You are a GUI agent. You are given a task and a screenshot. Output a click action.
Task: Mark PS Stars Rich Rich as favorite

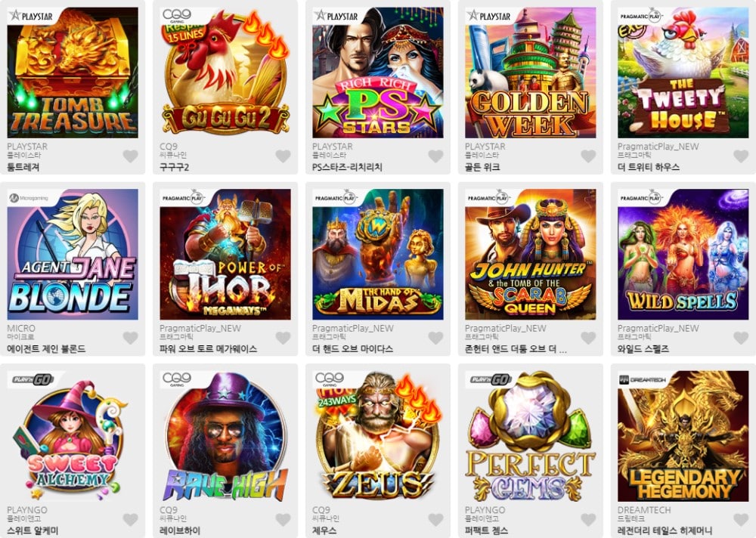point(435,156)
